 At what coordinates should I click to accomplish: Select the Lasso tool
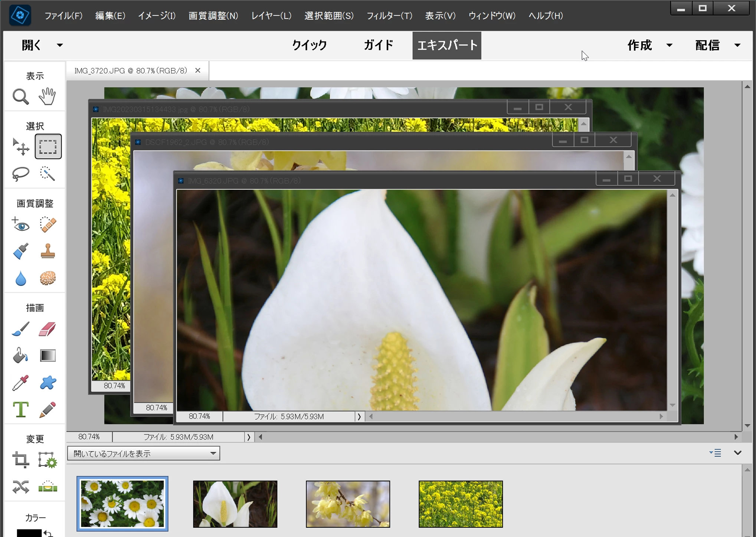pyautogui.click(x=20, y=174)
